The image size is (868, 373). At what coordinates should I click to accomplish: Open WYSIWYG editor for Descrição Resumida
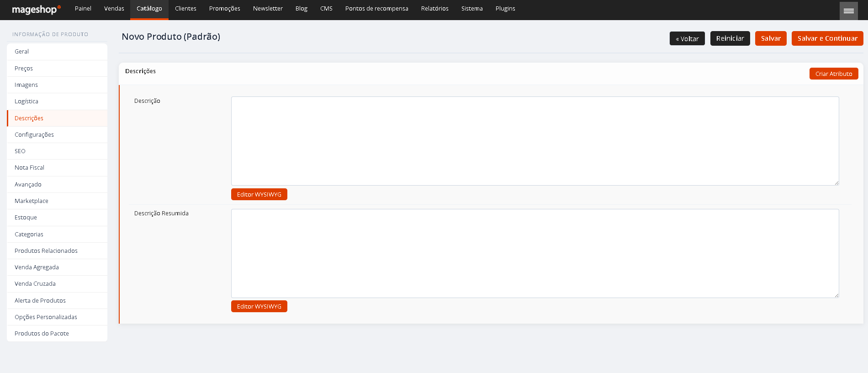click(x=259, y=306)
